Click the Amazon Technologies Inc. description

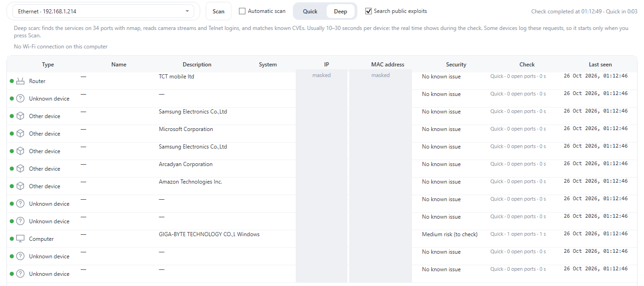click(191, 182)
